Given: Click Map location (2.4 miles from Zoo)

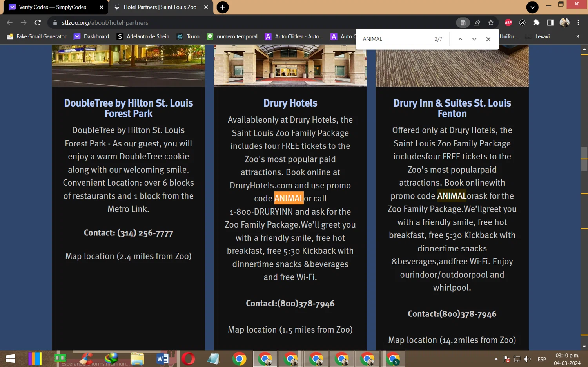Looking at the screenshot, I should (x=128, y=256).
